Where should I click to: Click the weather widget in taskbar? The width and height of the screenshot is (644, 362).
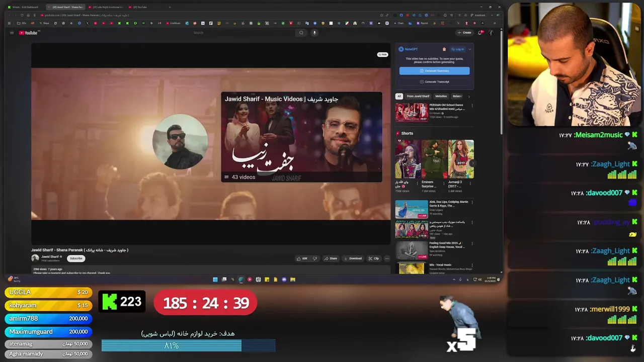point(14,280)
